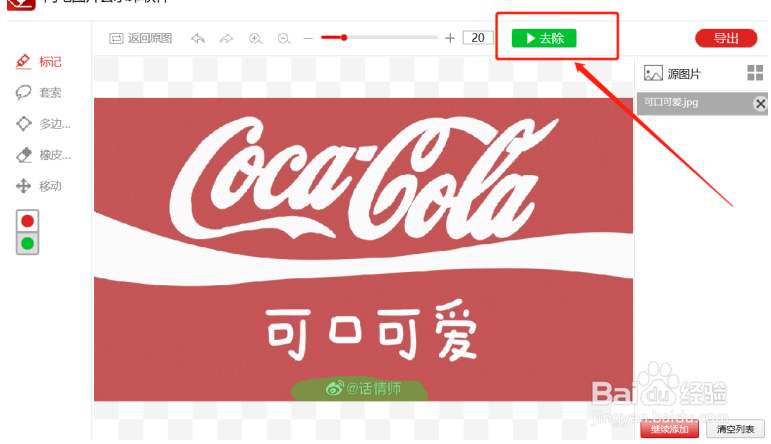
Task: Zoom out with the magnifier minus icon
Action: coord(284,38)
